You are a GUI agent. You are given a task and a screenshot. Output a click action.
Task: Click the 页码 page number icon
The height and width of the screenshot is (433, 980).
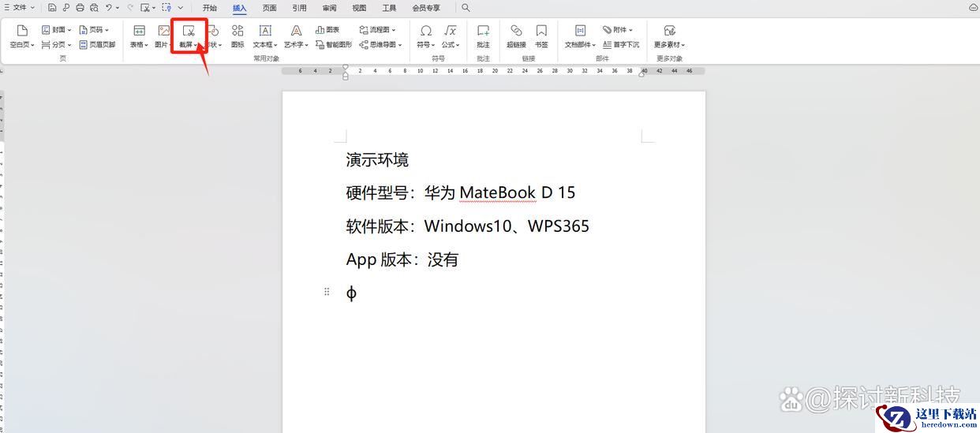[x=84, y=30]
